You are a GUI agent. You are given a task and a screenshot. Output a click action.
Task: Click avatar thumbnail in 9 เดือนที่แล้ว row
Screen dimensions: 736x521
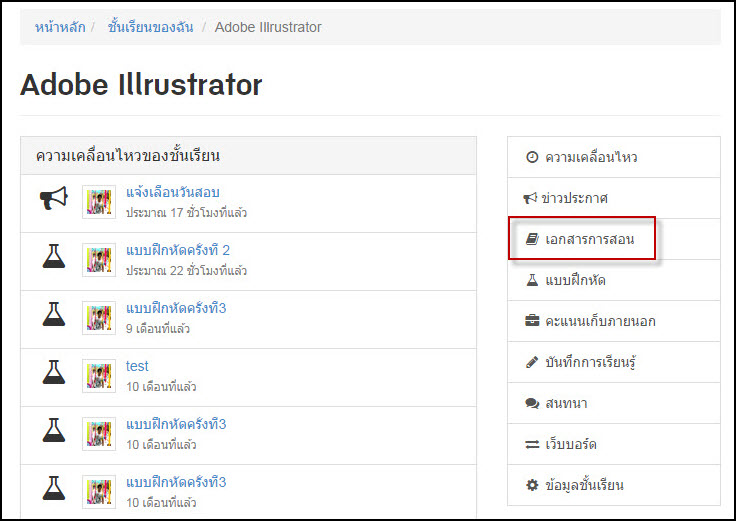(99, 318)
